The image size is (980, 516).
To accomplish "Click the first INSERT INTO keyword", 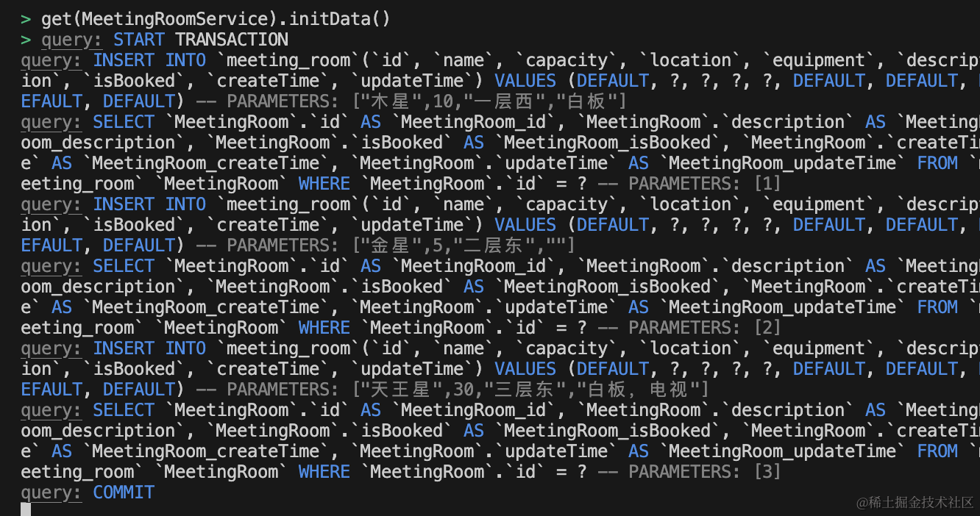I will click(149, 60).
